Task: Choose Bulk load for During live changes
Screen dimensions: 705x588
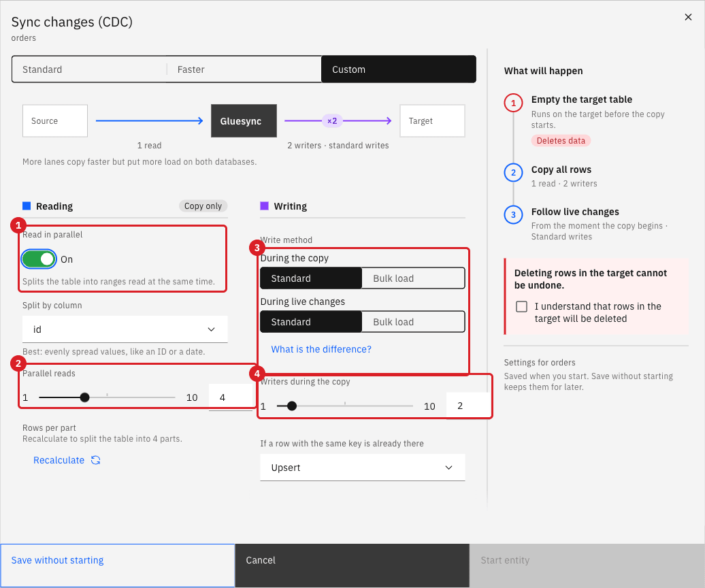Action: 413,322
